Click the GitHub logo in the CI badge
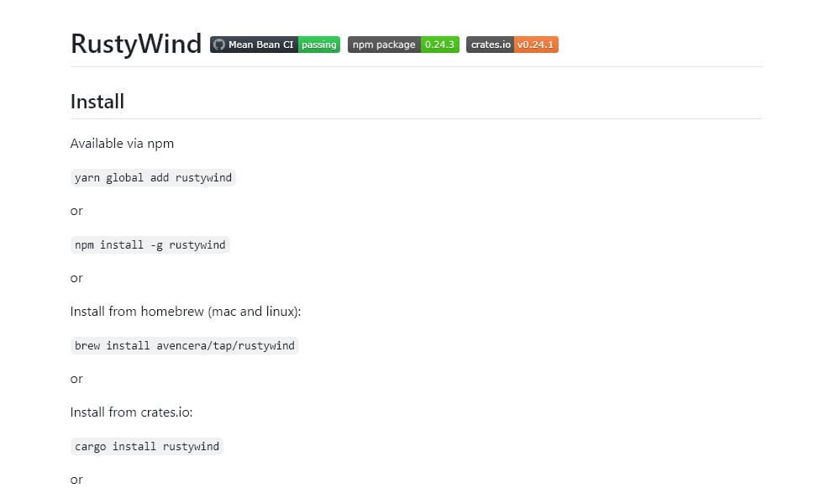Screen dimensions: 840x504 coord(219,45)
